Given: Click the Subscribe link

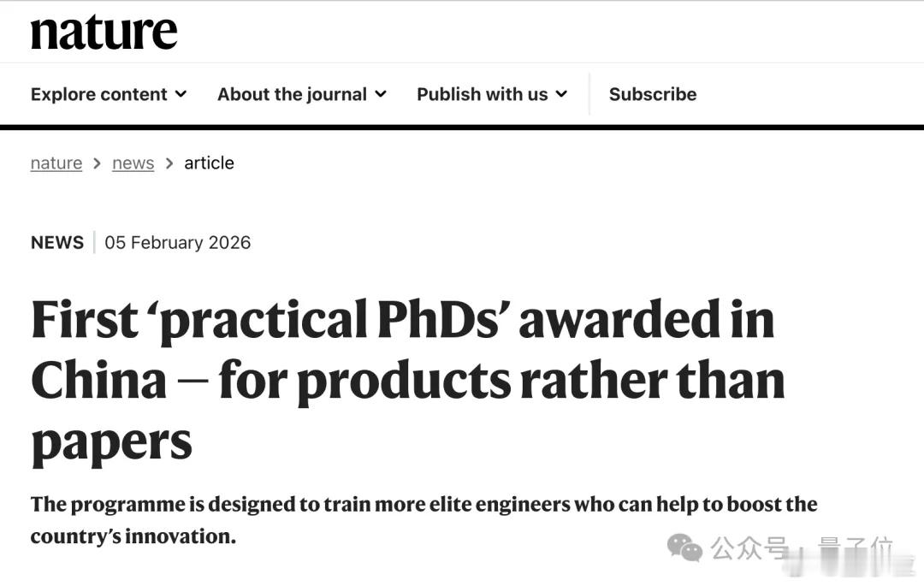Looking at the screenshot, I should click(x=653, y=94).
